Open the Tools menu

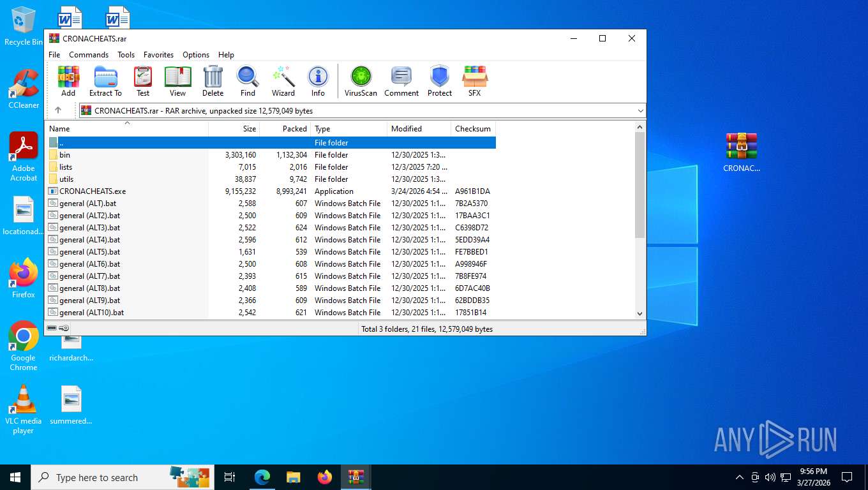pos(126,55)
